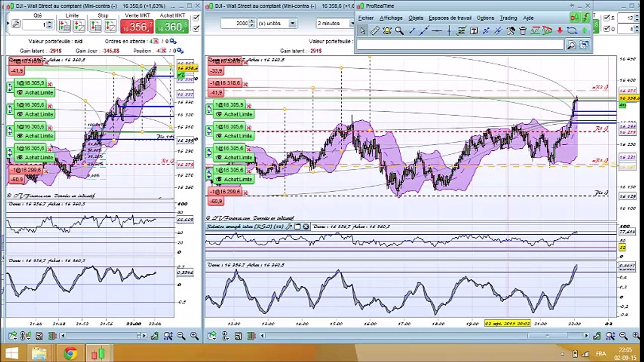Viewport: 644px width, 362px height.
Task: Click top Achat Limite label on right chart
Action: coord(234,114)
